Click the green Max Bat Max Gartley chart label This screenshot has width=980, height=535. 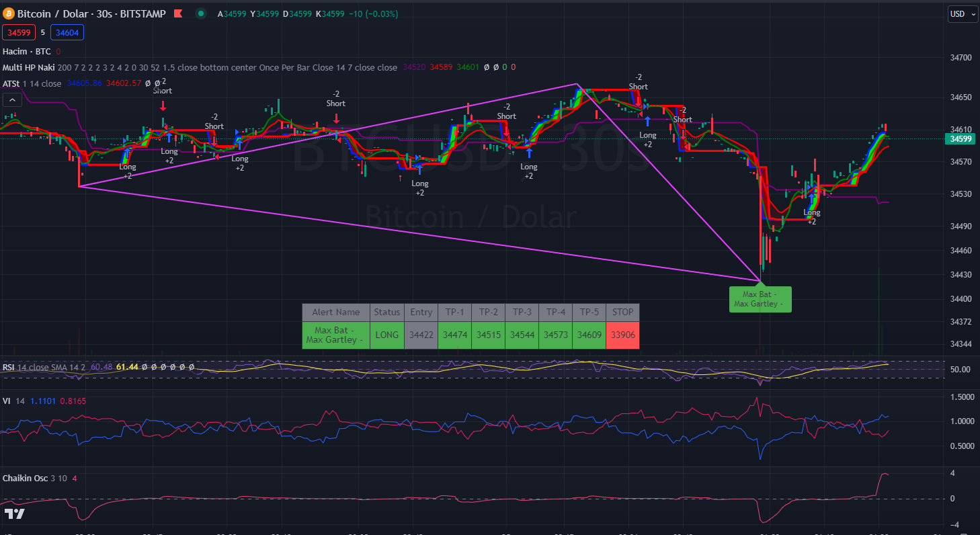tap(760, 299)
